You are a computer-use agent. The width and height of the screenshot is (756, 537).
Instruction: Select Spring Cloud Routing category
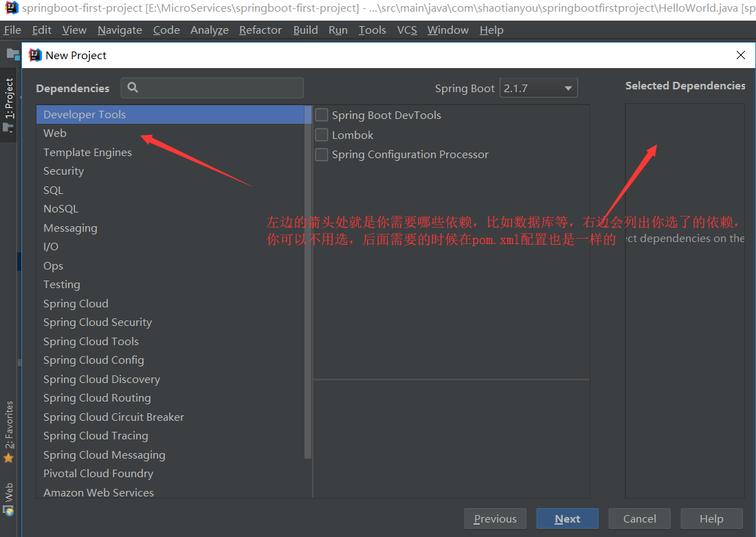coord(170,398)
